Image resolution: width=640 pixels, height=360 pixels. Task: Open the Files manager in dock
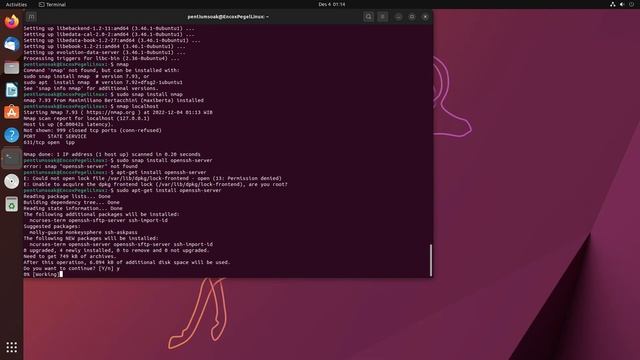(x=11, y=67)
